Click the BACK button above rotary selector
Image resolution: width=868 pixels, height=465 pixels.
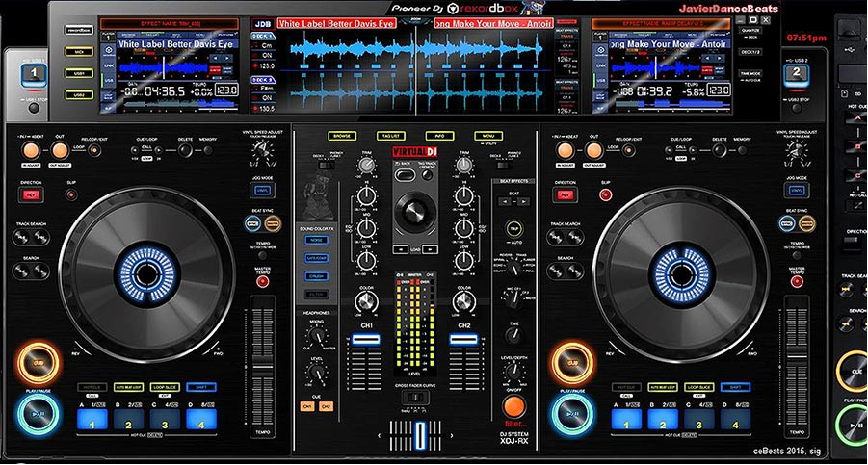click(405, 175)
